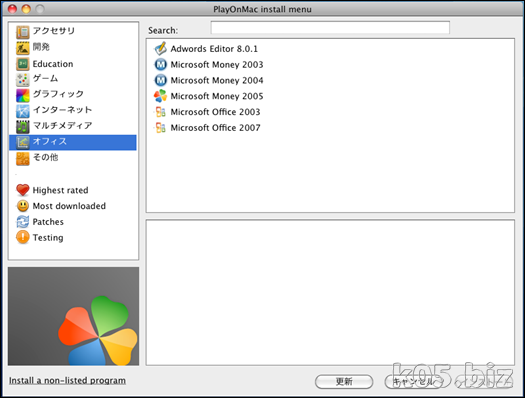
Task: Click the PlayOnMac clover logo image
Action: tap(73, 316)
